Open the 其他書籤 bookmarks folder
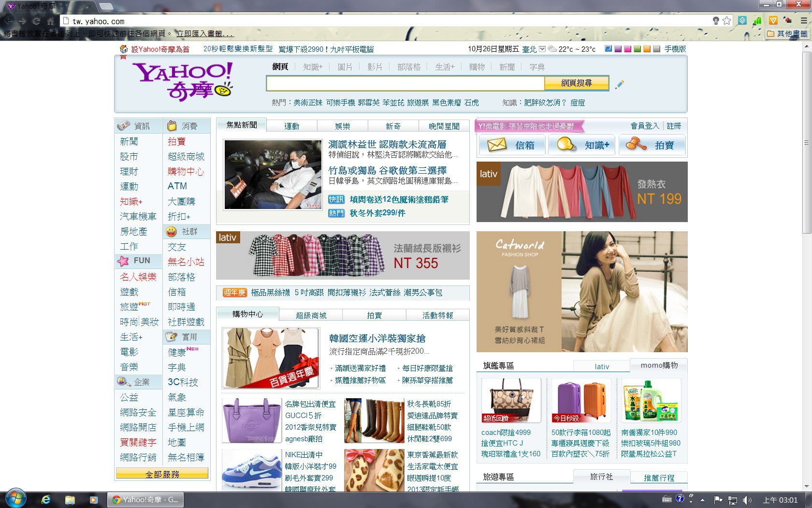This screenshot has width=812, height=508. 787,33
